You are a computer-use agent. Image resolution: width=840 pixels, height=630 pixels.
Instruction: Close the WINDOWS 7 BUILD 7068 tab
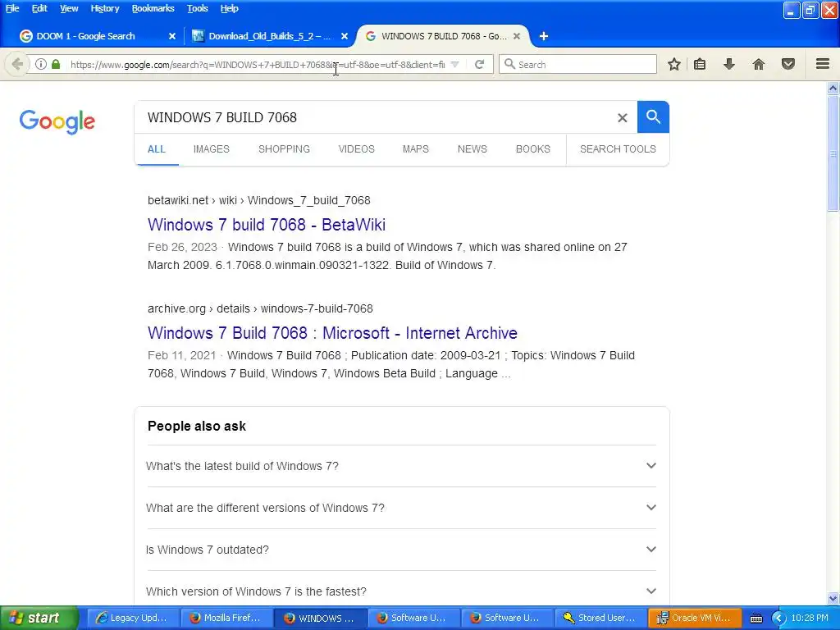[x=517, y=36]
